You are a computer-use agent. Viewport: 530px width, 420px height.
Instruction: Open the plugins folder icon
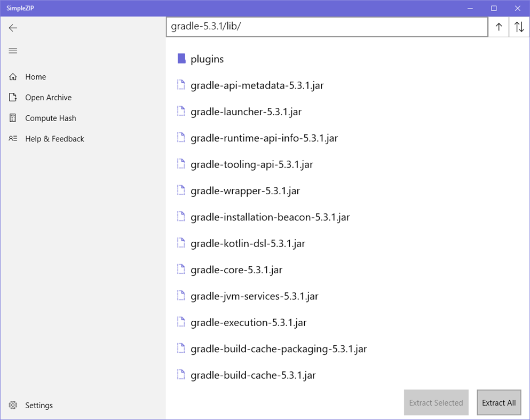coord(180,59)
